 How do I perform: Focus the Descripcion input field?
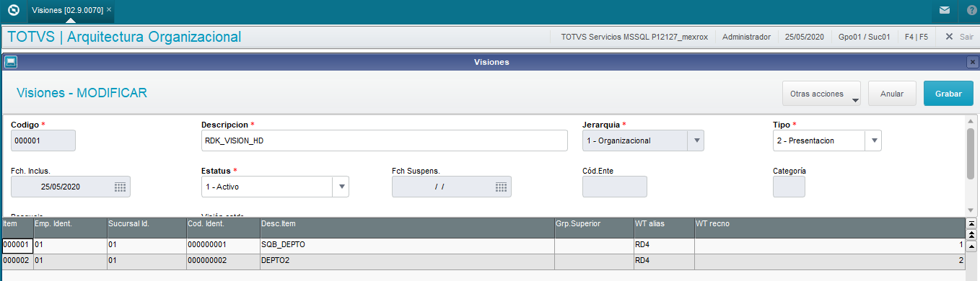385,140
